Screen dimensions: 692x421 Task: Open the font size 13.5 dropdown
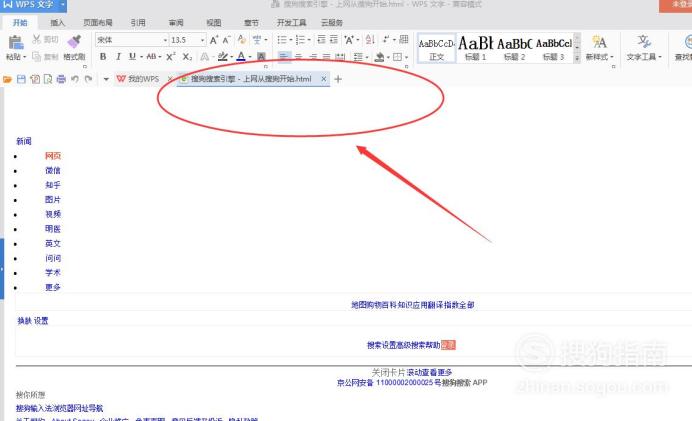click(203, 40)
